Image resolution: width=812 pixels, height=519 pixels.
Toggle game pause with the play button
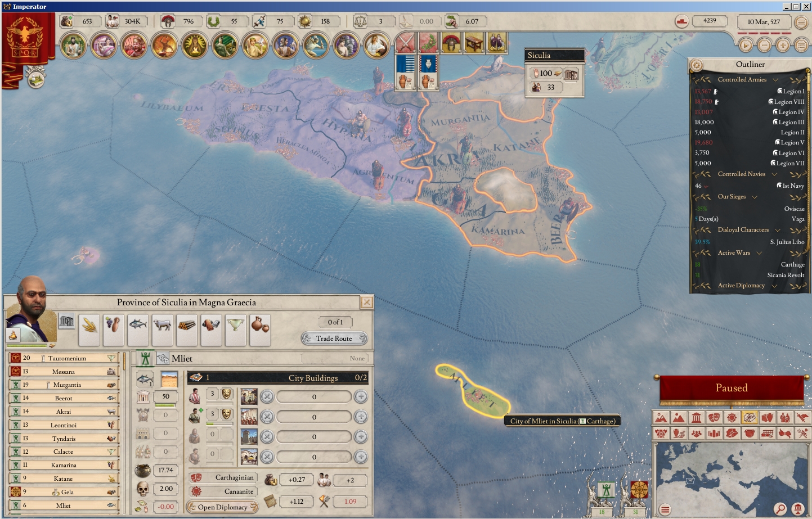[x=746, y=46]
